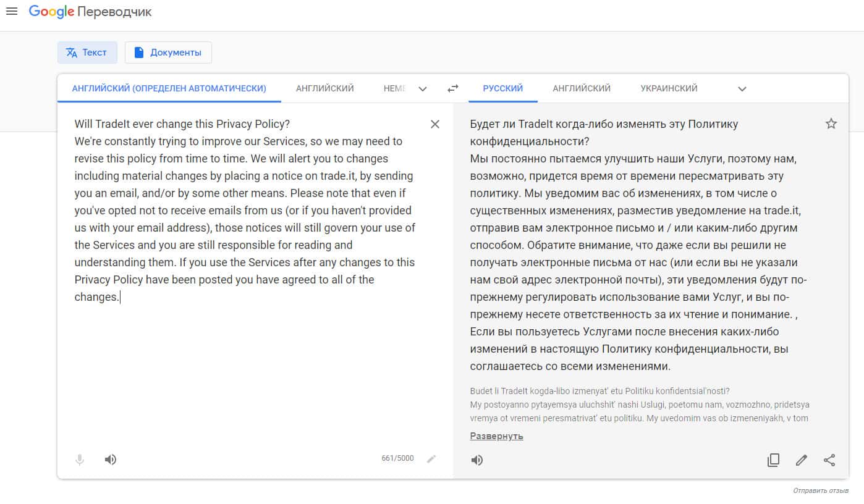The image size is (864, 504).
Task: Select Английский as source language
Action: [x=324, y=88]
